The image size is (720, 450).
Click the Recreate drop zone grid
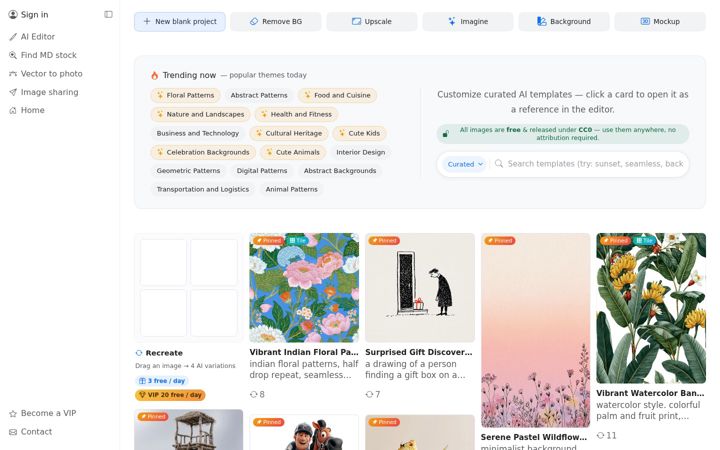pos(189,288)
